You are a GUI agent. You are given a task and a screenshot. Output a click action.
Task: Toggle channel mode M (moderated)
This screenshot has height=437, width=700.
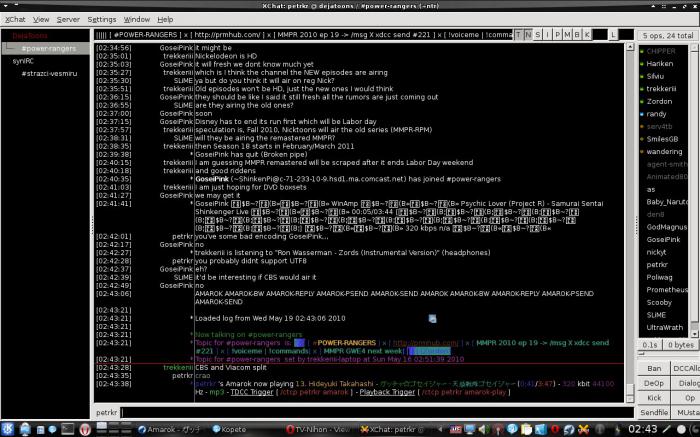click(x=567, y=35)
